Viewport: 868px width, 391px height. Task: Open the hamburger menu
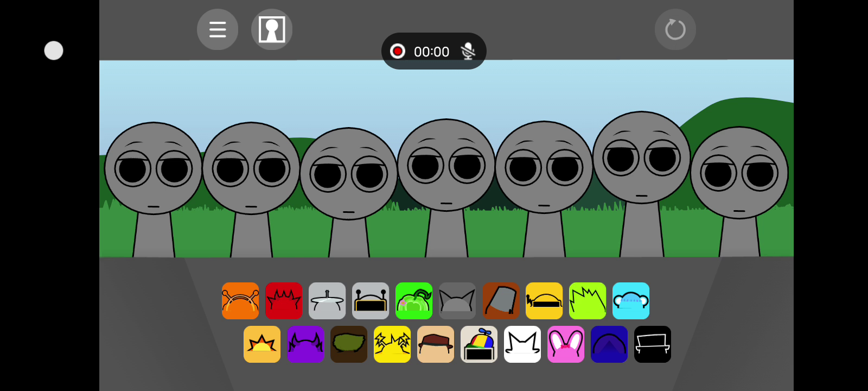(x=218, y=29)
